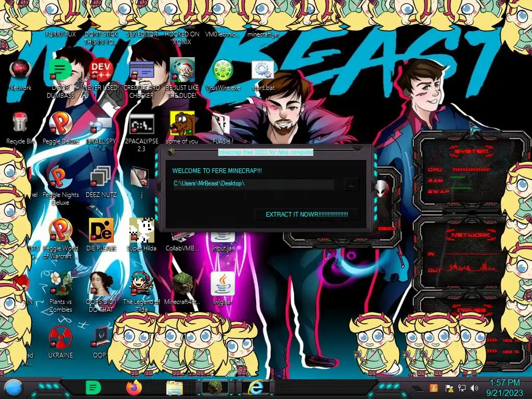This screenshot has width=532, height=399.
Task: Select the lwjgl.jar Java file icon
Action: [222, 284]
